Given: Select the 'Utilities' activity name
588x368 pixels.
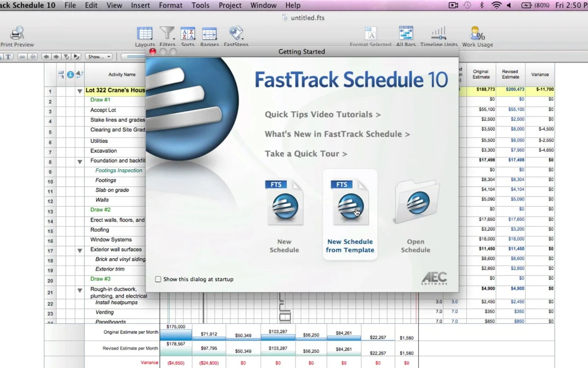Looking at the screenshot, I should [x=99, y=141].
